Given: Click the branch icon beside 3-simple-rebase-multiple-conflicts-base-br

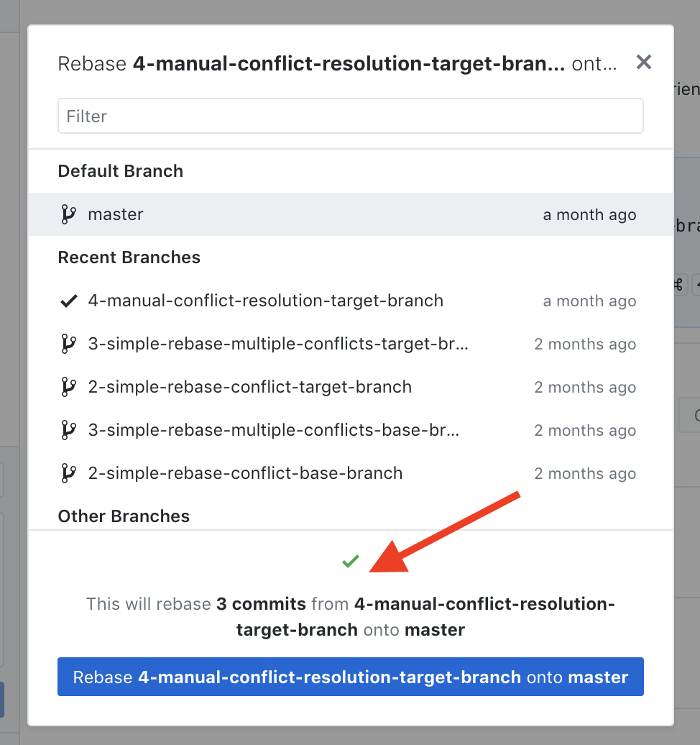Looking at the screenshot, I should 68,430.
